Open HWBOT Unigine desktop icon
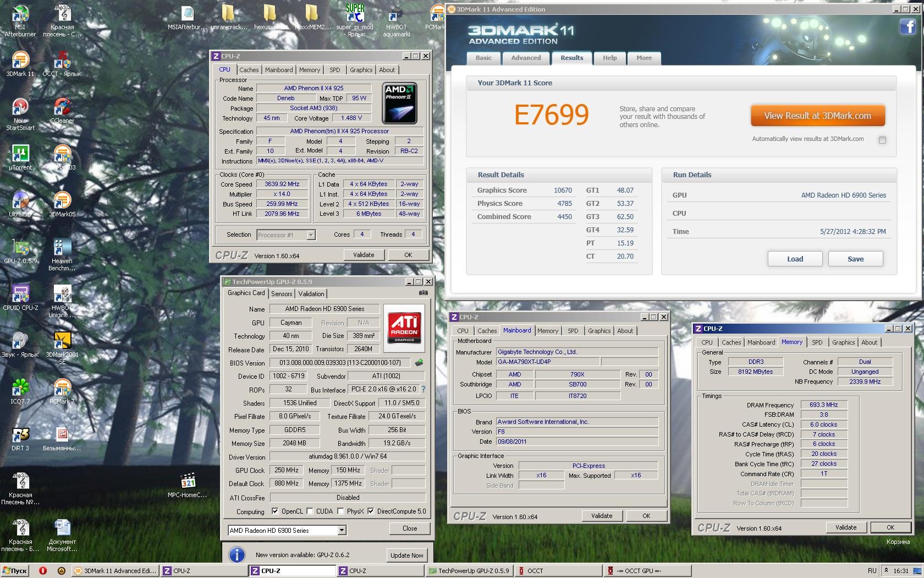924x578 pixels. click(x=62, y=301)
